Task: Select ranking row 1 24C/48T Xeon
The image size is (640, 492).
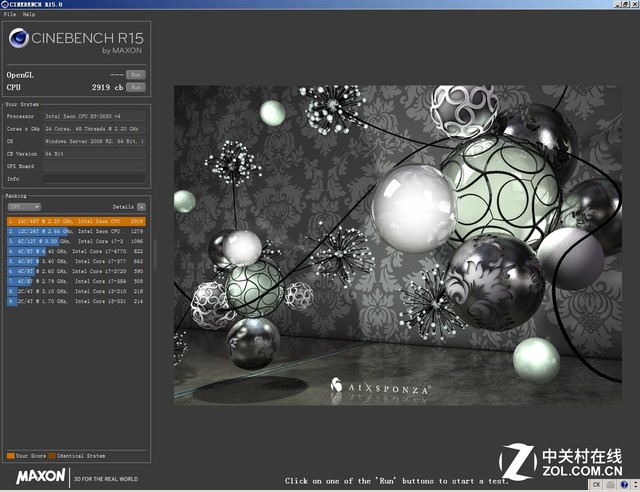Action: point(76,221)
